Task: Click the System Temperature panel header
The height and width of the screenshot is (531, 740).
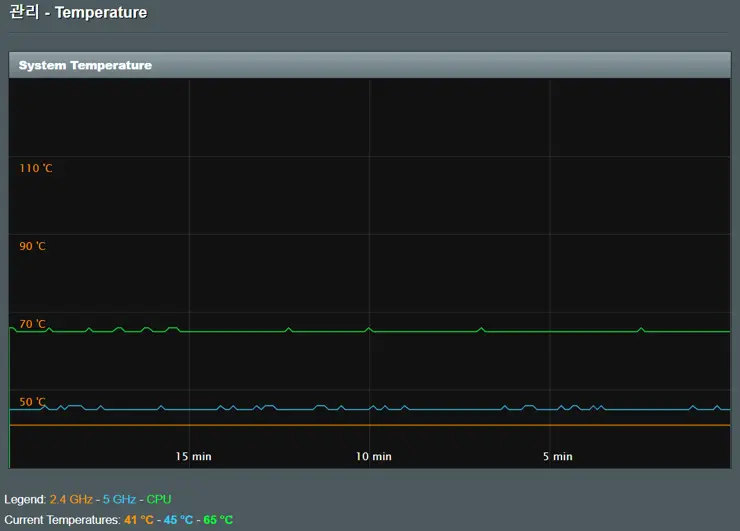Action: point(85,65)
